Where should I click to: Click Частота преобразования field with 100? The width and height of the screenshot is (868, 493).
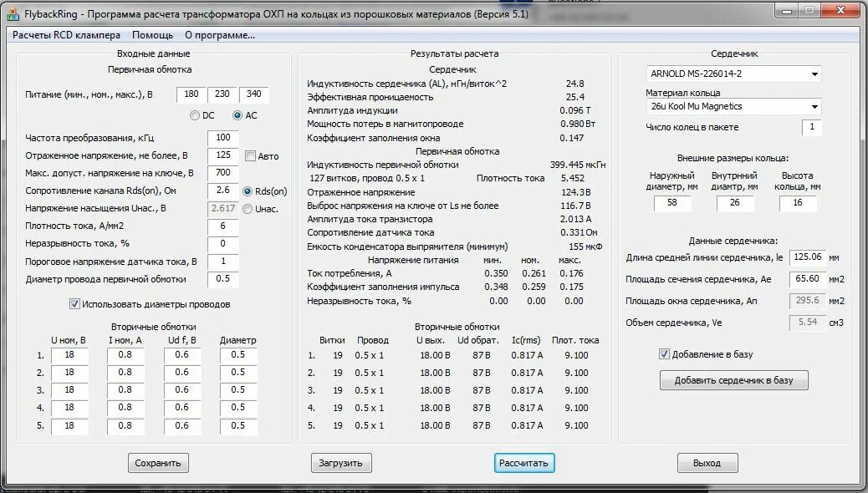pyautogui.click(x=223, y=138)
